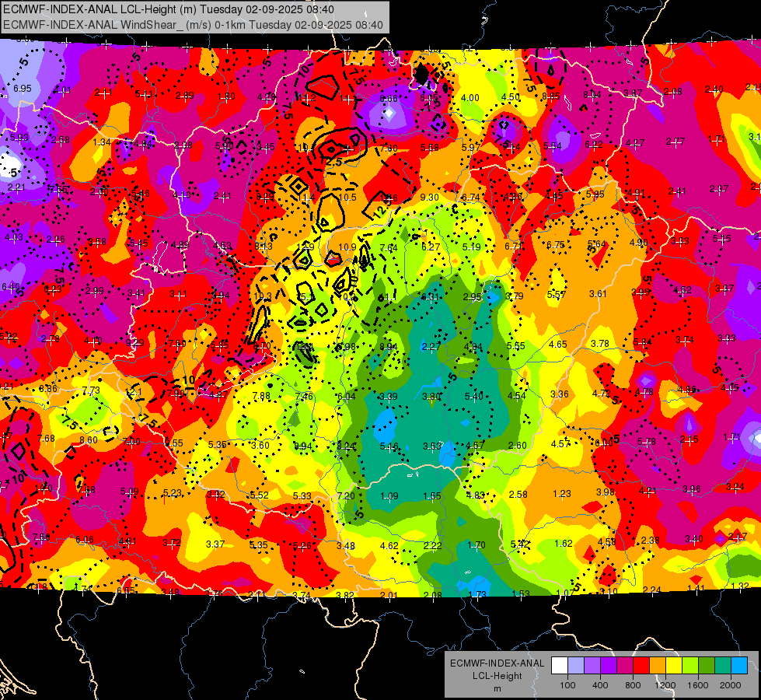This screenshot has width=761, height=700.
Task: Click the vivid violet legend swatch
Action: (x=608, y=666)
